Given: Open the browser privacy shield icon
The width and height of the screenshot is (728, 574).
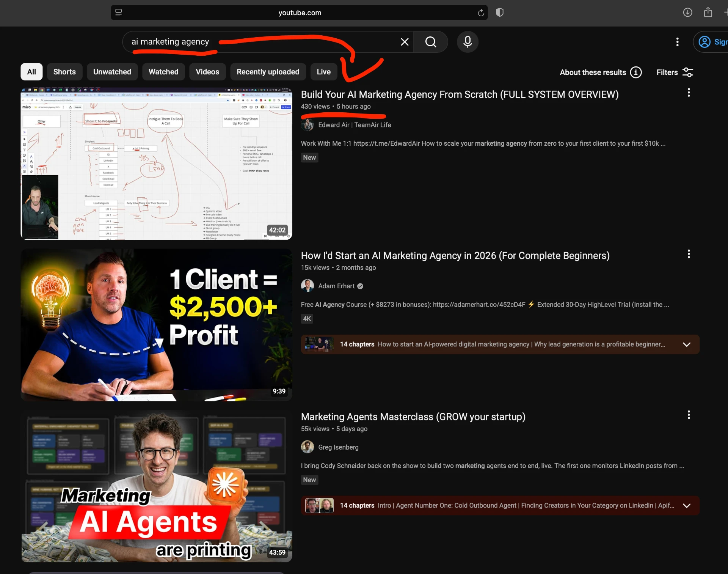Looking at the screenshot, I should 500,13.
